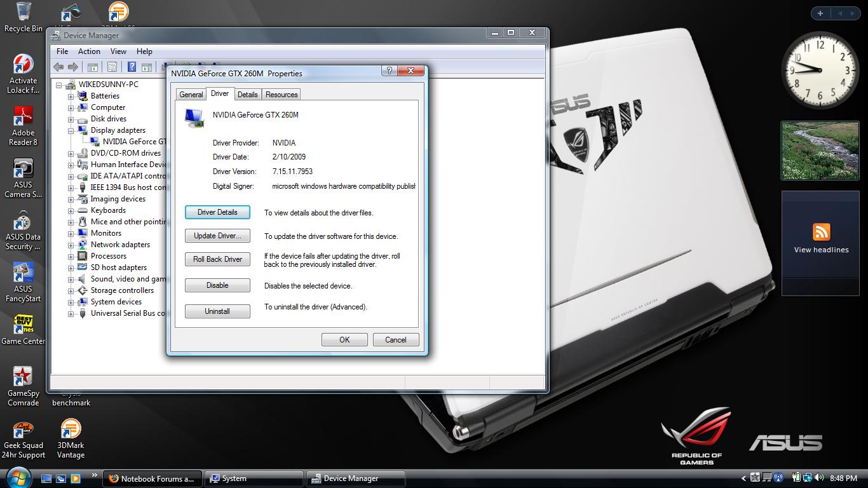The width and height of the screenshot is (868, 488).
Task: Select the Monitors tree item
Action: click(x=106, y=233)
